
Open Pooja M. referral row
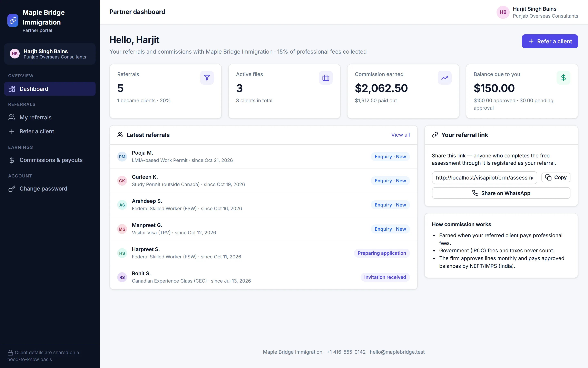263,157
